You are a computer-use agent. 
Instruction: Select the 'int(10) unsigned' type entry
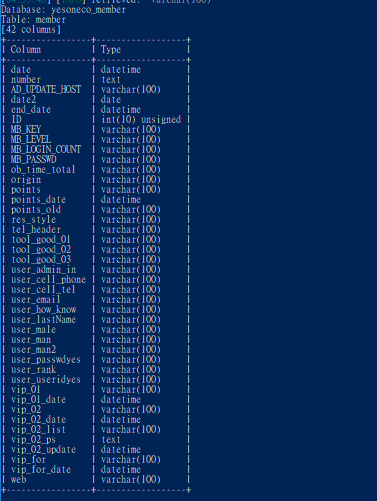(x=141, y=120)
